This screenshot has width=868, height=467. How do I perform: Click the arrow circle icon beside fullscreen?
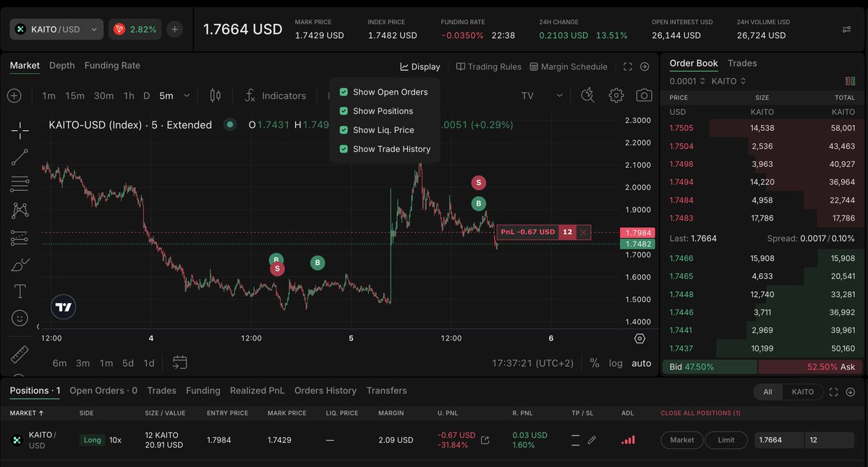point(644,67)
